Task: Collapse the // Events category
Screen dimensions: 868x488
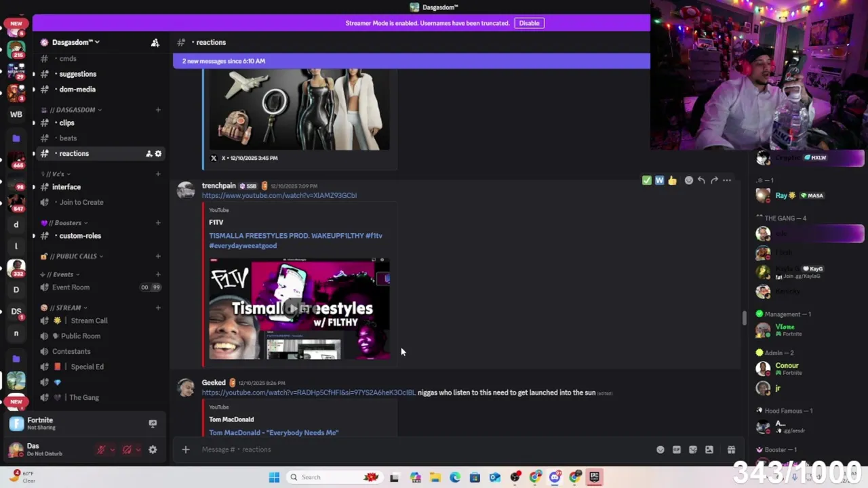Action: click(60, 274)
